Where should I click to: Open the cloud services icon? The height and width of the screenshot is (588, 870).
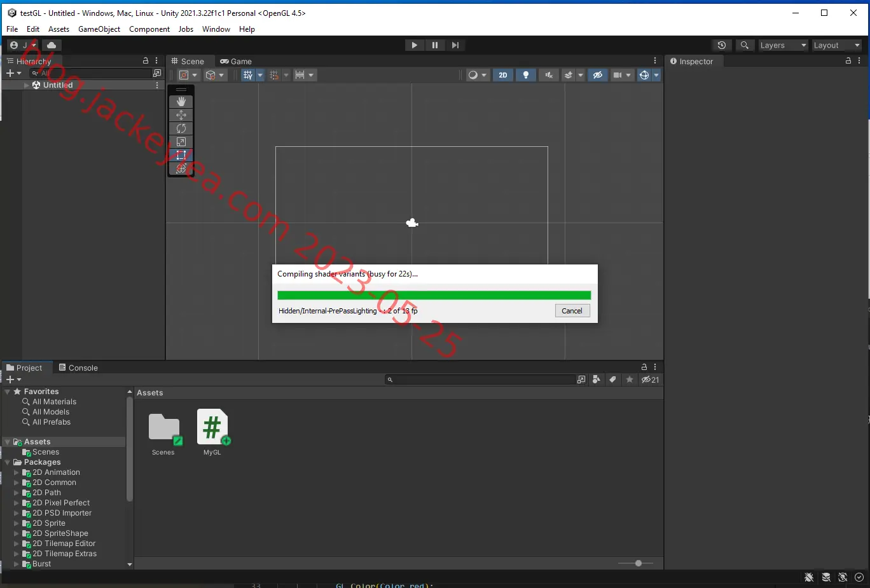tap(52, 45)
